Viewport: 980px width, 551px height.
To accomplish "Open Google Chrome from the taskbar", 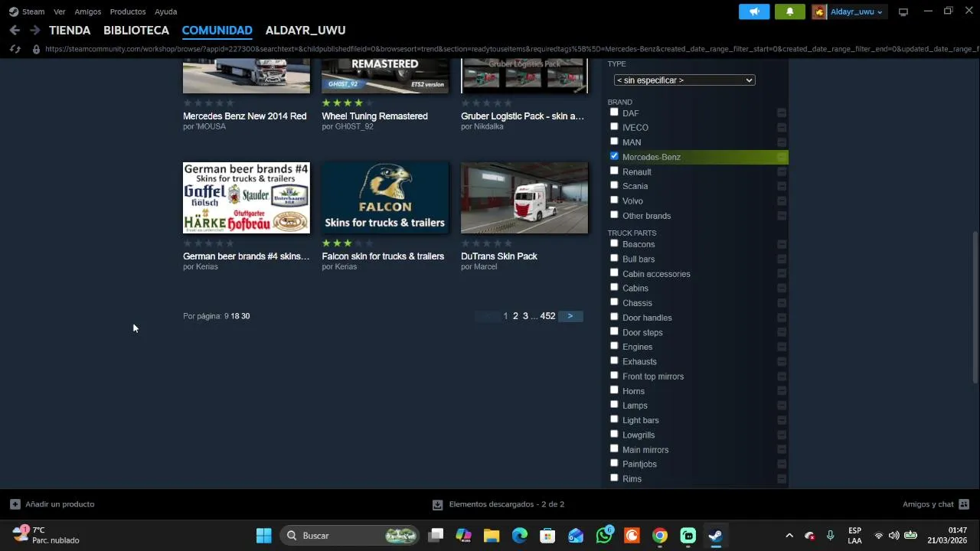I will 660,536.
